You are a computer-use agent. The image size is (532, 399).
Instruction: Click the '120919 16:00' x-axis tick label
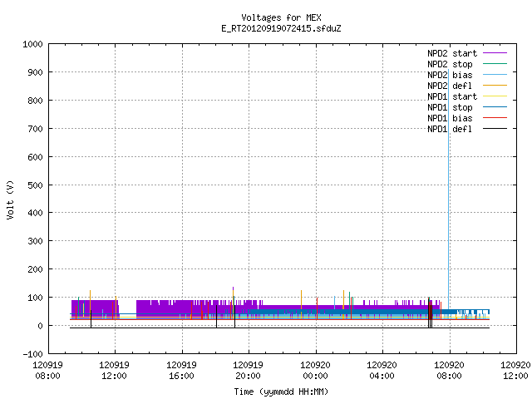click(181, 371)
